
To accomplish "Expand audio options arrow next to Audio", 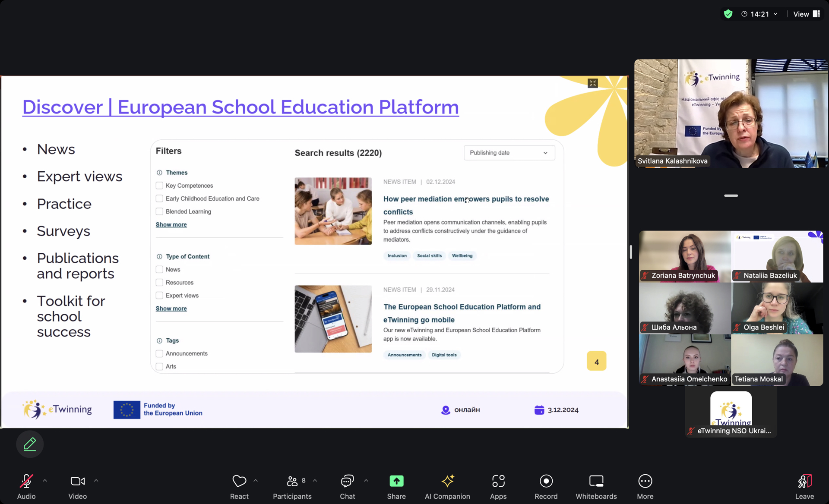I will (45, 480).
